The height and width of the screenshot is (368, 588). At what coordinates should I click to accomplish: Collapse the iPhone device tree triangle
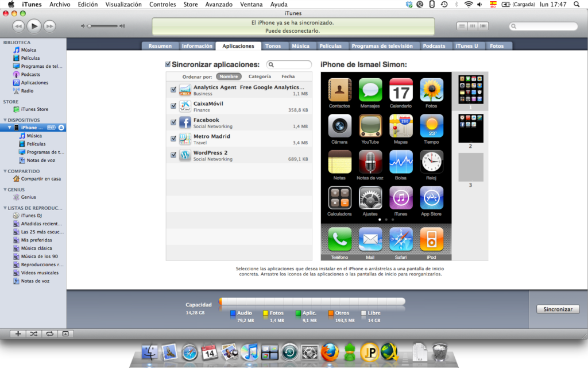(9, 128)
